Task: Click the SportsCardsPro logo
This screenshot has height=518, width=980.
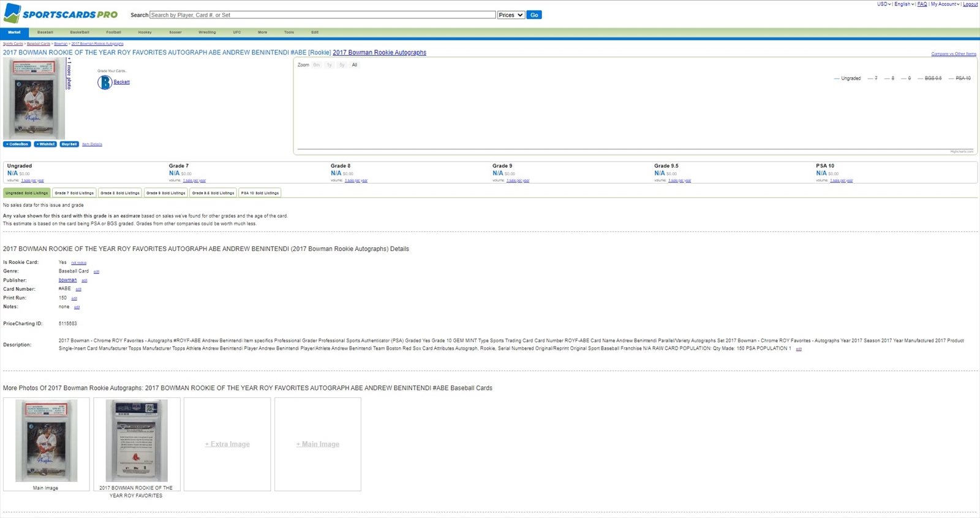Action: (x=61, y=13)
